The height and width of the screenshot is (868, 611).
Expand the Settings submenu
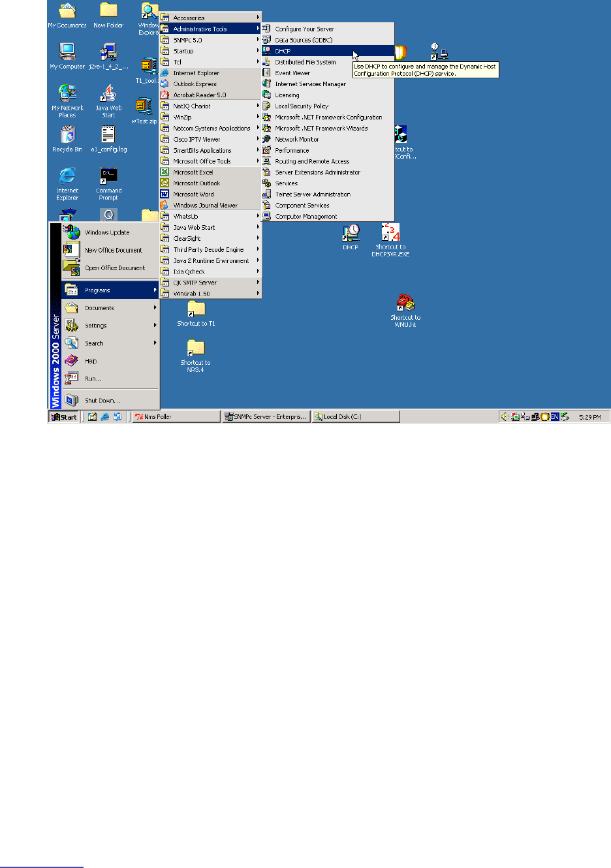pyautogui.click(x=110, y=325)
